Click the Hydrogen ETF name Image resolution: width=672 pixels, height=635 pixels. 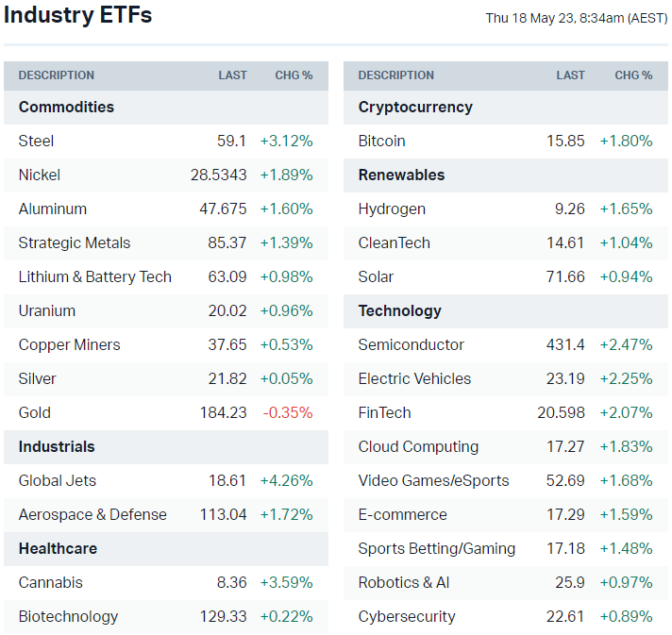click(392, 209)
